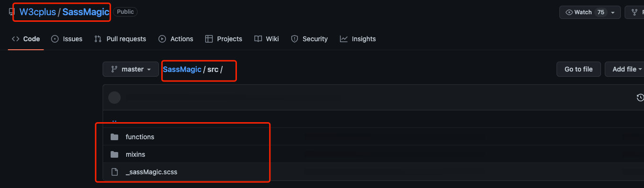Click the mixins folder icon

(x=114, y=154)
